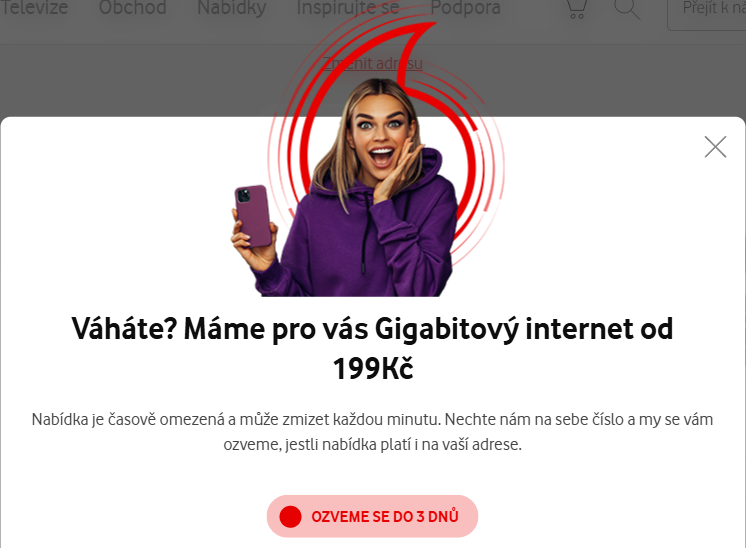Click the Nabídka je časově omezená paragraph
746x548 pixels.
tap(373, 432)
